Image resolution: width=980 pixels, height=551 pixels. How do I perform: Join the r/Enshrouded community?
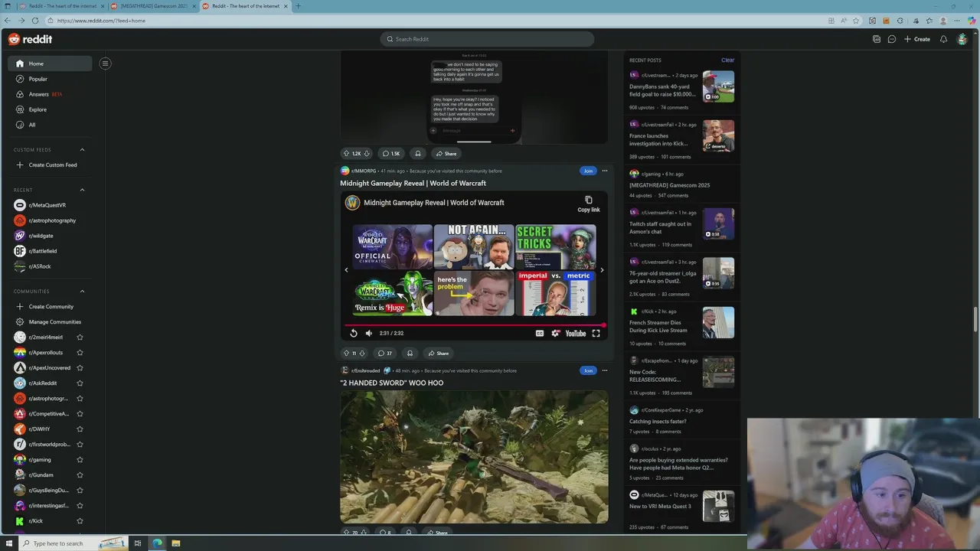588,370
